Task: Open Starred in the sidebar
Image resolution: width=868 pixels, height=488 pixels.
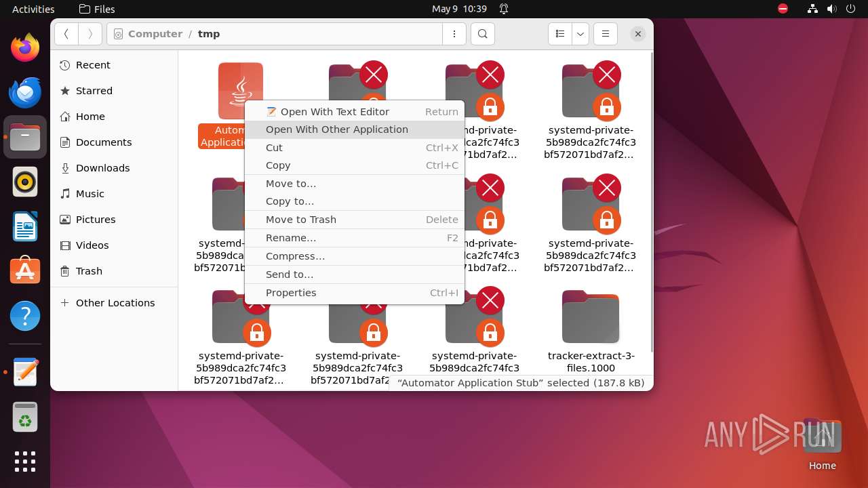Action: (x=114, y=91)
